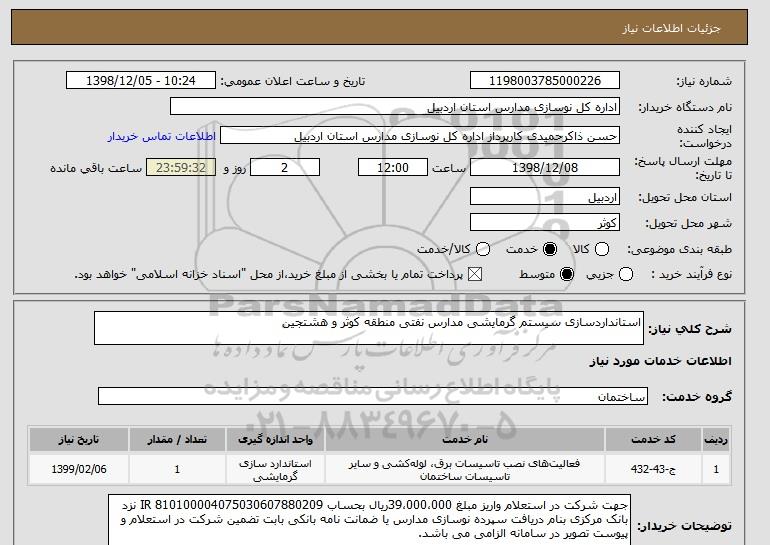Click the تعداد / مقدار column header

[177, 439]
